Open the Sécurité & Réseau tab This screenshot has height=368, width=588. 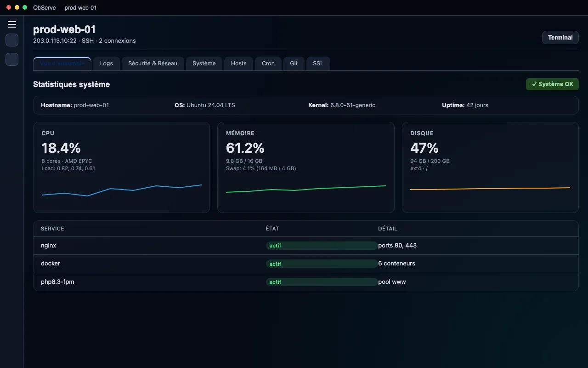[x=153, y=63]
